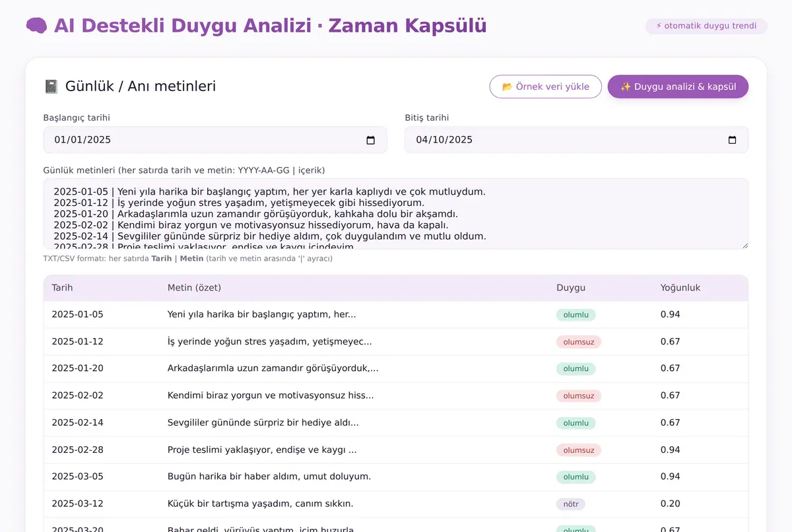Click the Bitiş tarihi label
Screen dimensions: 792x532
[x=427, y=117]
